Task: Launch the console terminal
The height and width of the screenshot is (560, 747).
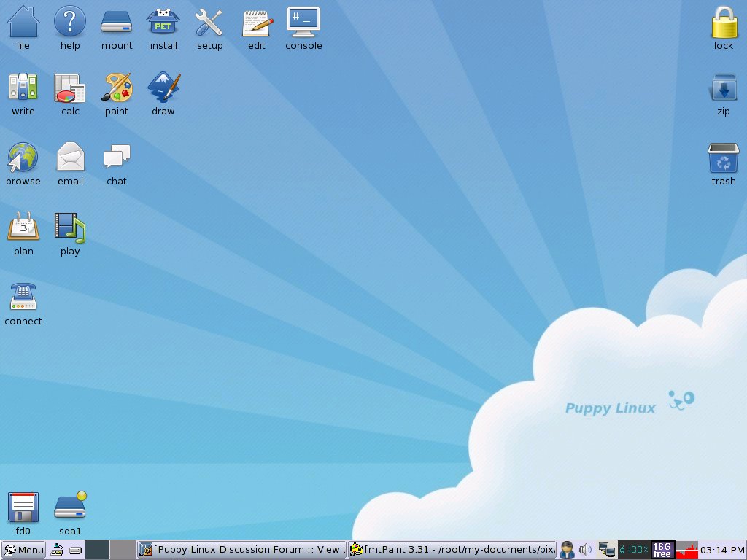Action: (x=303, y=22)
